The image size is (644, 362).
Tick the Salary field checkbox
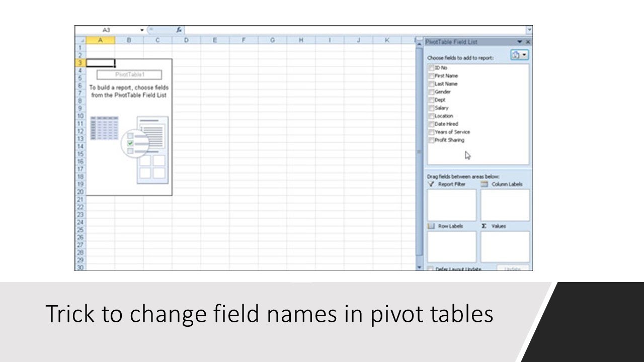point(431,108)
